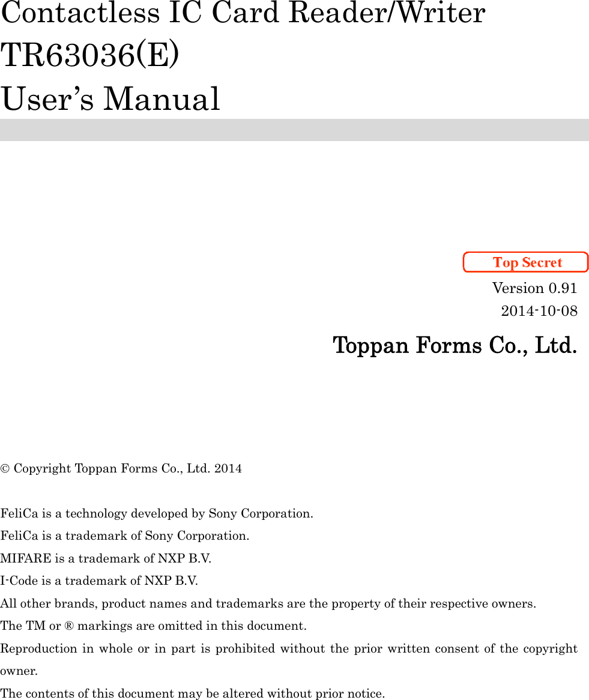Screen dimensions: 589x700
Task: Click the TM or R markings sentence
Action: (x=153, y=626)
